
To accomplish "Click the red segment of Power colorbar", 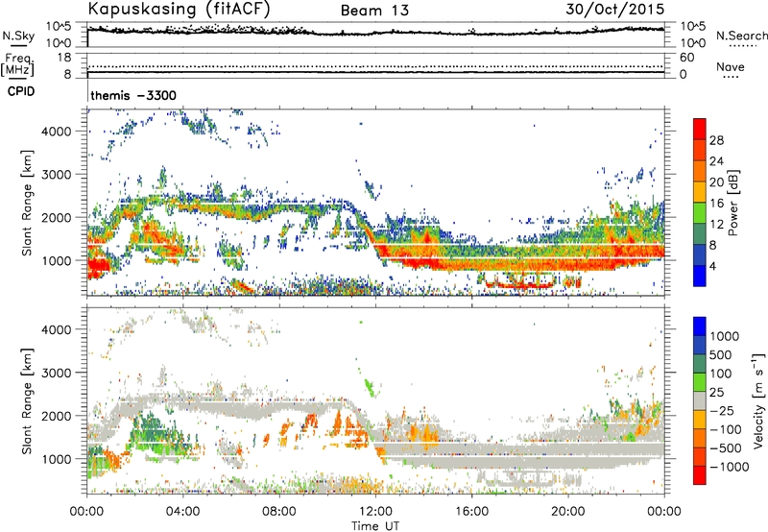I will tap(700, 129).
